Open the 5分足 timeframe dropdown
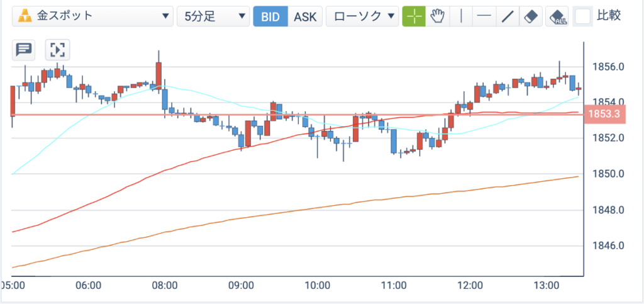The height and width of the screenshot is (304, 644). [x=213, y=16]
